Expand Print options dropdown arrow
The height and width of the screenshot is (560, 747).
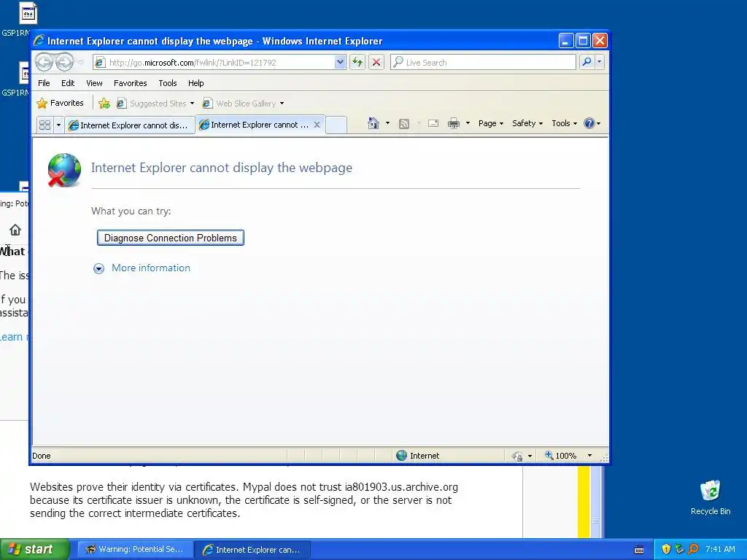pos(468,123)
